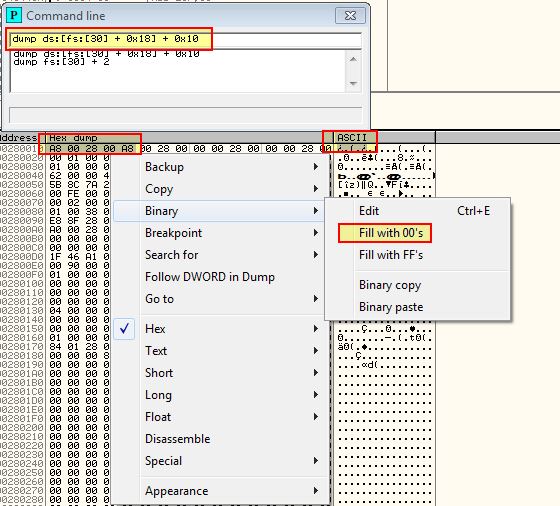Select history entry 'dump ds:[fs:[30] + 0x18] + 0x10'
Screen dimensions: 560x506
click(x=106, y=54)
